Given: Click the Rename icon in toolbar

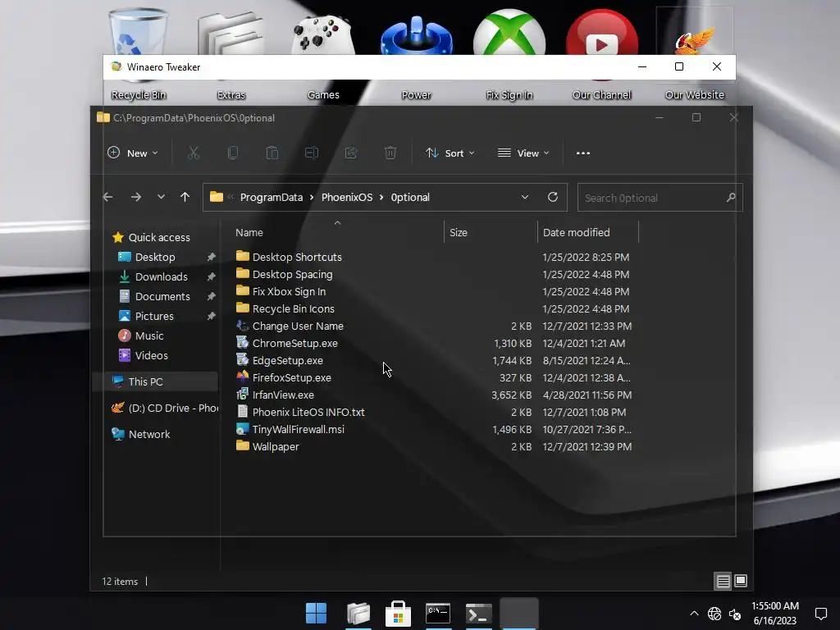Looking at the screenshot, I should [x=311, y=153].
